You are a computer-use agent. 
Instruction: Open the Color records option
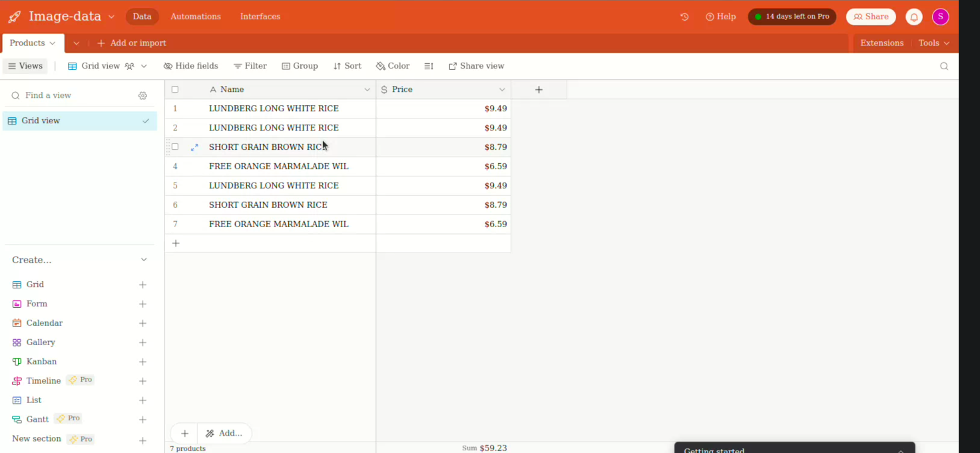tap(393, 66)
